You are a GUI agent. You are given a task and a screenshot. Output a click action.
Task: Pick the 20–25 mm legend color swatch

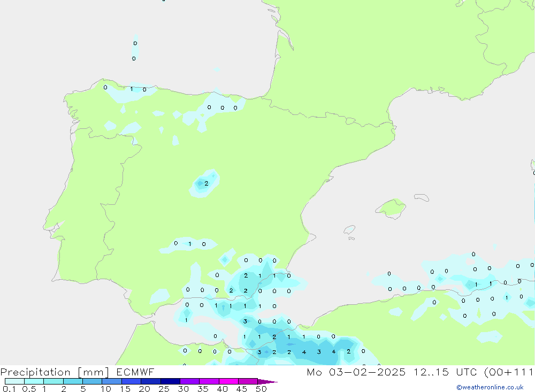151,381
